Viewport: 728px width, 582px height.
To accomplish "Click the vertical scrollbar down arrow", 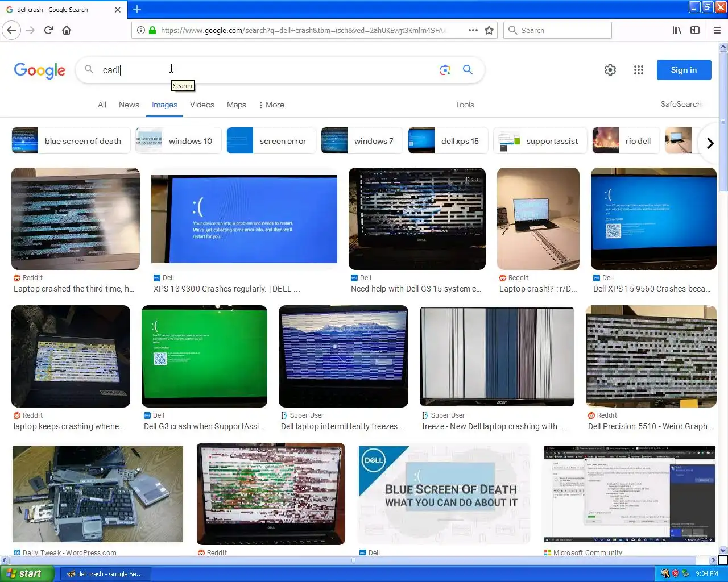I will pos(723,550).
